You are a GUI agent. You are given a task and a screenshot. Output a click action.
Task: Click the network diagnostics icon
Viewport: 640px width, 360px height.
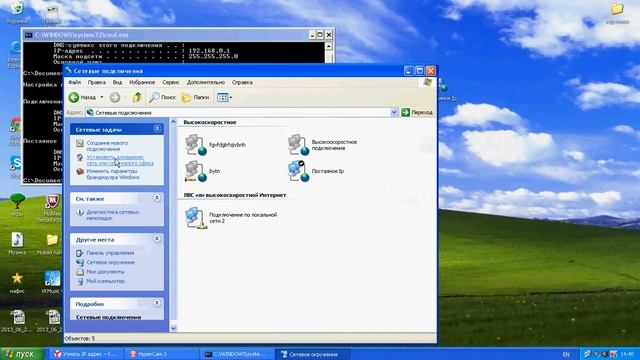(80, 212)
